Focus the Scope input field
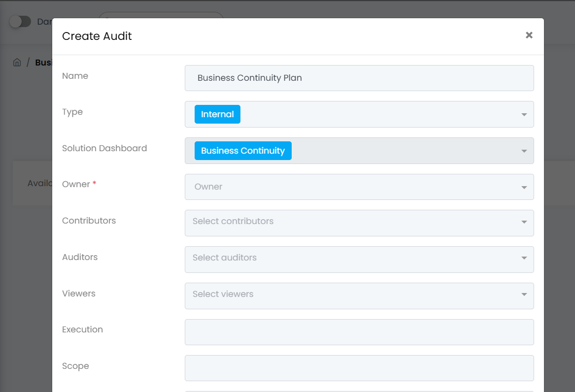The height and width of the screenshot is (392, 575). tap(359, 368)
